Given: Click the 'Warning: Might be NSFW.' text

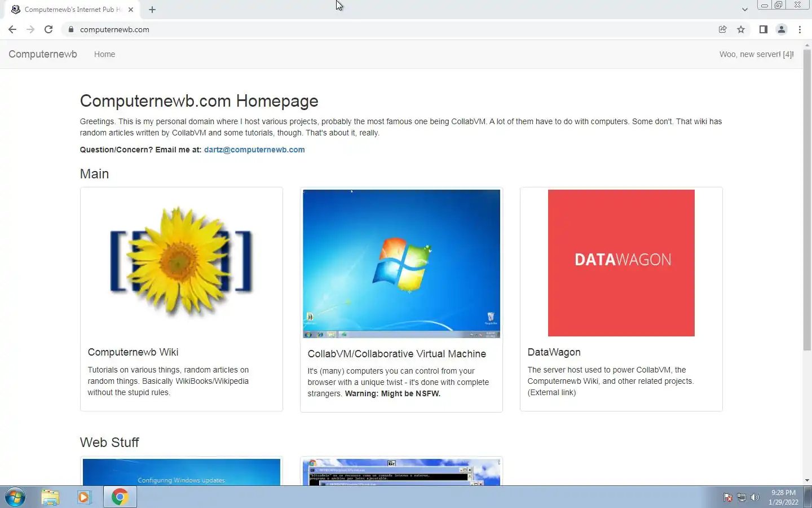Looking at the screenshot, I should point(392,393).
